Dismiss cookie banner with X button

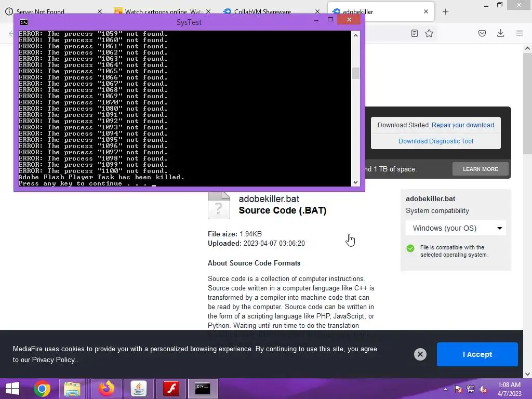(x=420, y=354)
